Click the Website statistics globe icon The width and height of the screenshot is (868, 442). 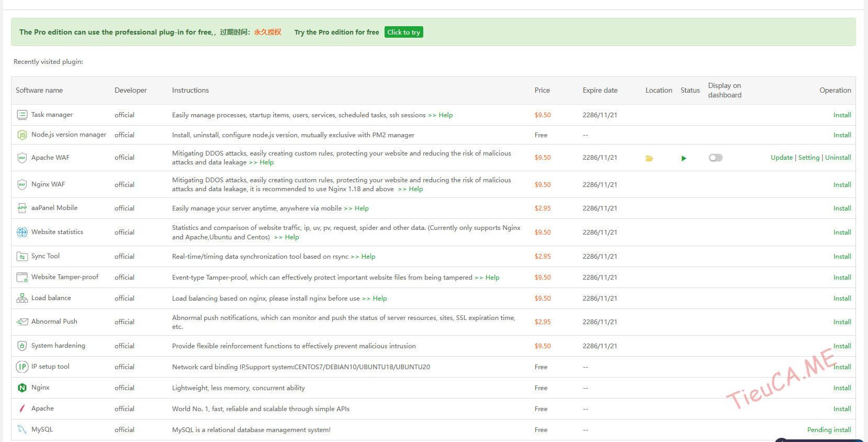[x=22, y=232]
